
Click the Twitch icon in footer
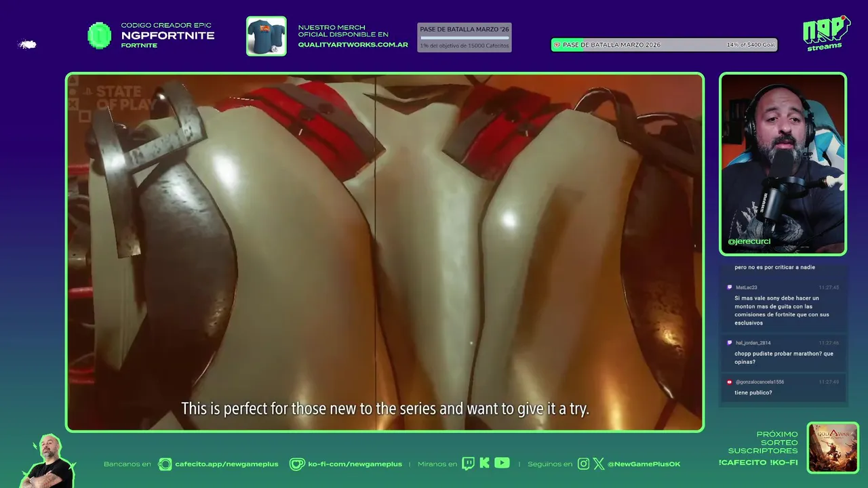pos(468,464)
